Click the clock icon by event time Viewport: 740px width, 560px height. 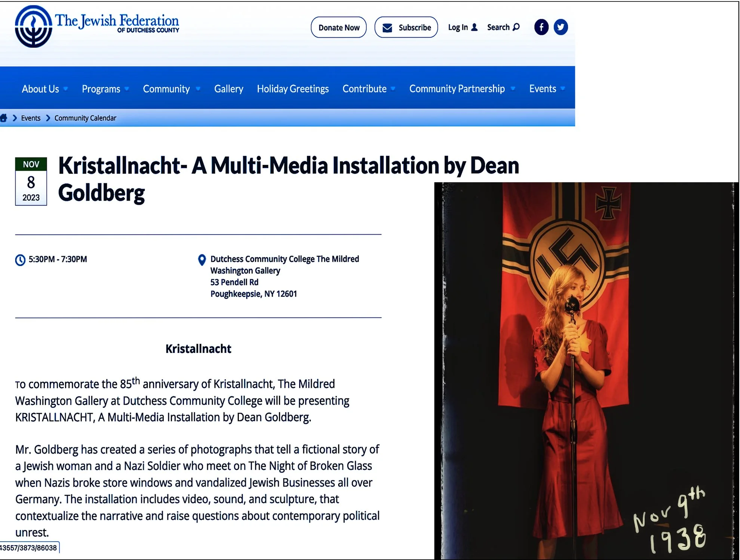20,260
